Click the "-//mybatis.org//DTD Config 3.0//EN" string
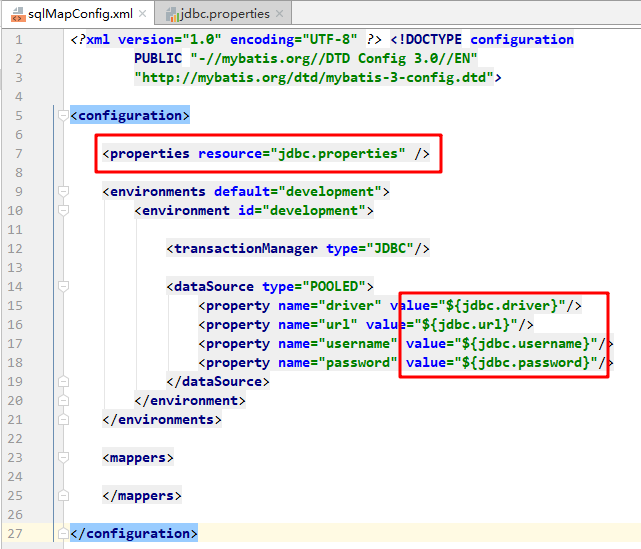This screenshot has height=549, width=641. tap(334, 58)
